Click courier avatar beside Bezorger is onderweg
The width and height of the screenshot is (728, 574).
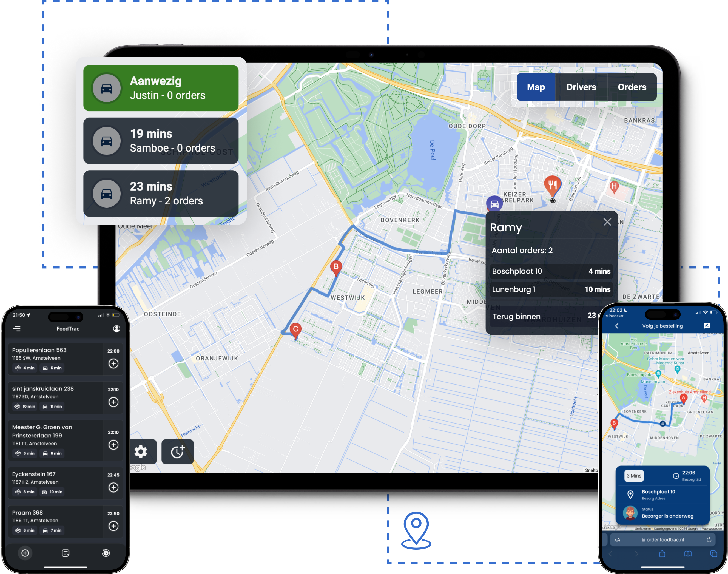click(x=630, y=513)
